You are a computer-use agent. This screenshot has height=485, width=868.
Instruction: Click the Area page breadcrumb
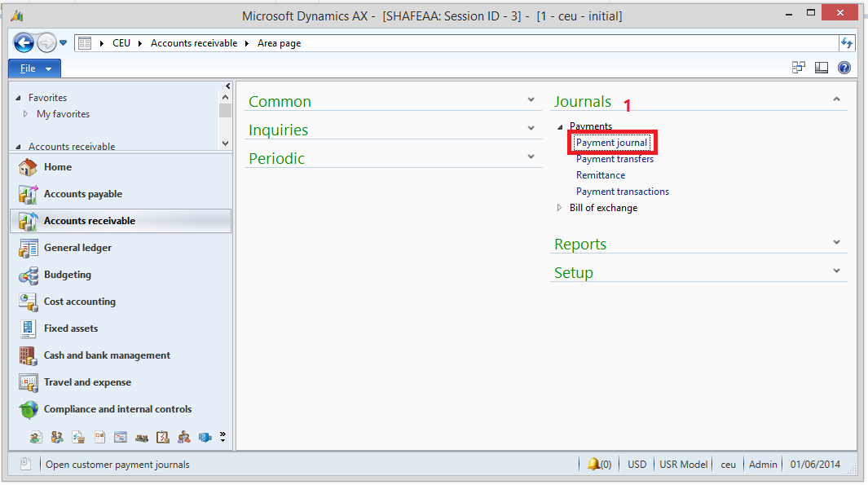(x=279, y=43)
